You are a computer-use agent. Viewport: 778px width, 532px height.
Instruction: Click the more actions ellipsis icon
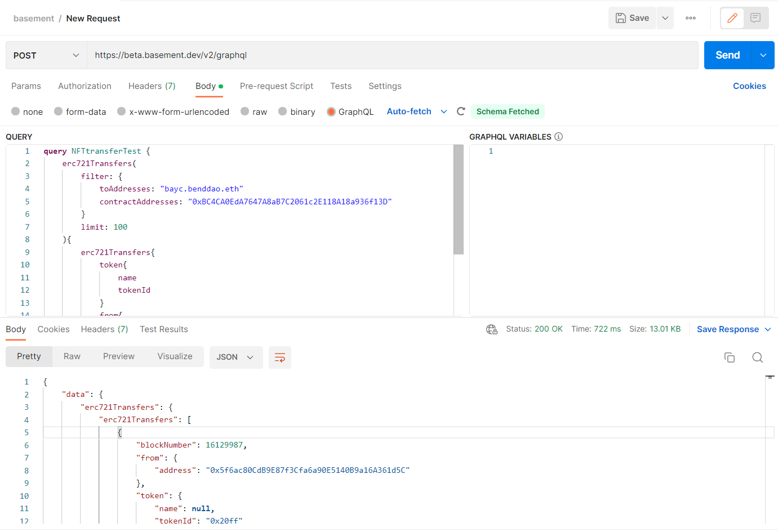pos(690,17)
